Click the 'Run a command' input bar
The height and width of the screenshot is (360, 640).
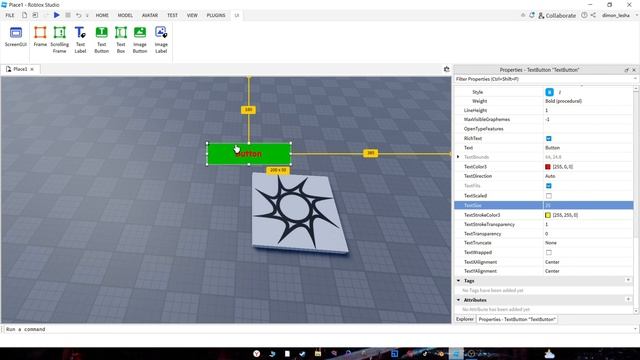[318, 329]
